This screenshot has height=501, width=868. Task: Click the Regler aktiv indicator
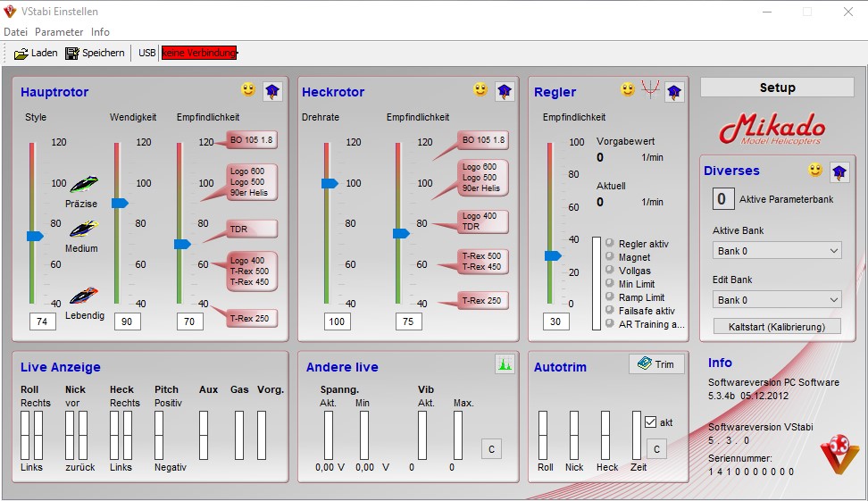click(x=610, y=244)
